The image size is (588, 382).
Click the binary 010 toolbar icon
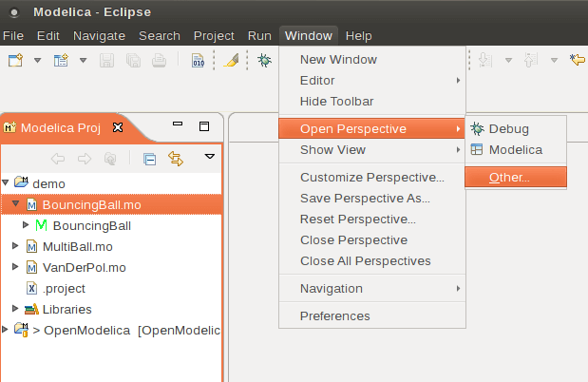pyautogui.click(x=199, y=60)
